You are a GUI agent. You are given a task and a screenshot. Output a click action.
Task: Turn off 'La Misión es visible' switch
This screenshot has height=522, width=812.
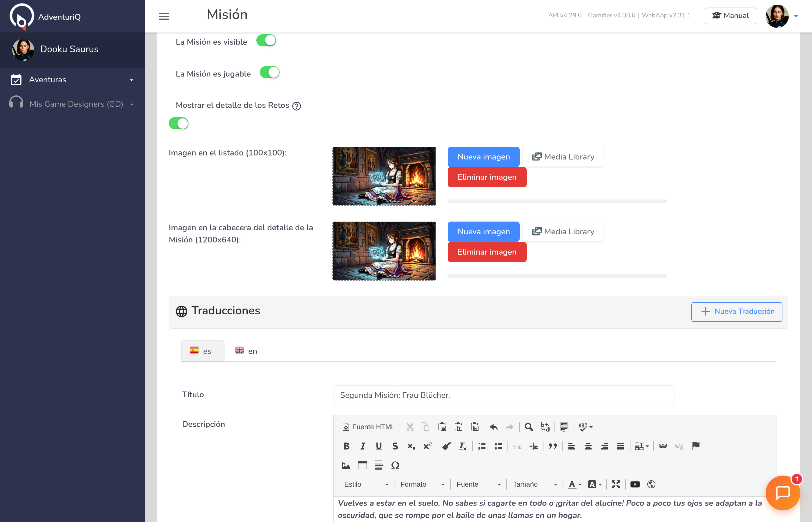point(266,41)
